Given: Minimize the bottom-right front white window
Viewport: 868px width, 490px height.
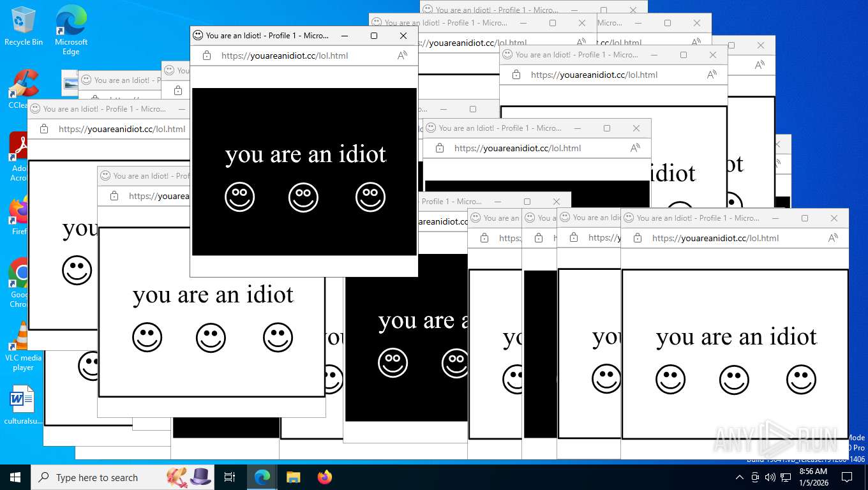Looking at the screenshot, I should tap(775, 218).
